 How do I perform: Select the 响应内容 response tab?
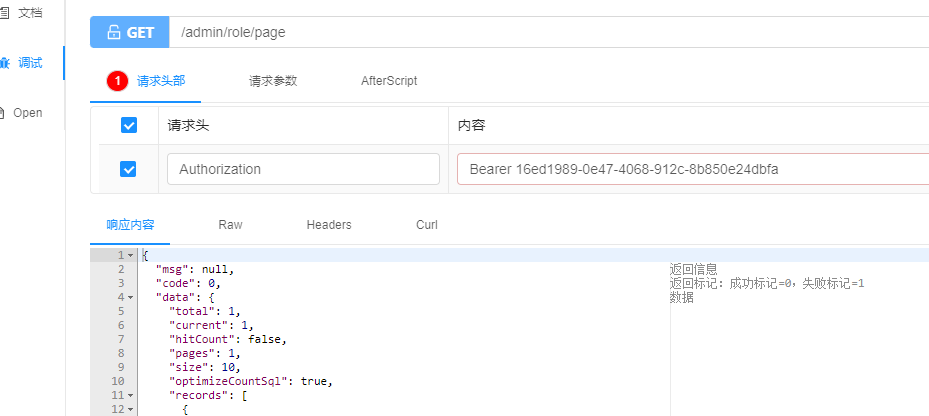click(130, 225)
